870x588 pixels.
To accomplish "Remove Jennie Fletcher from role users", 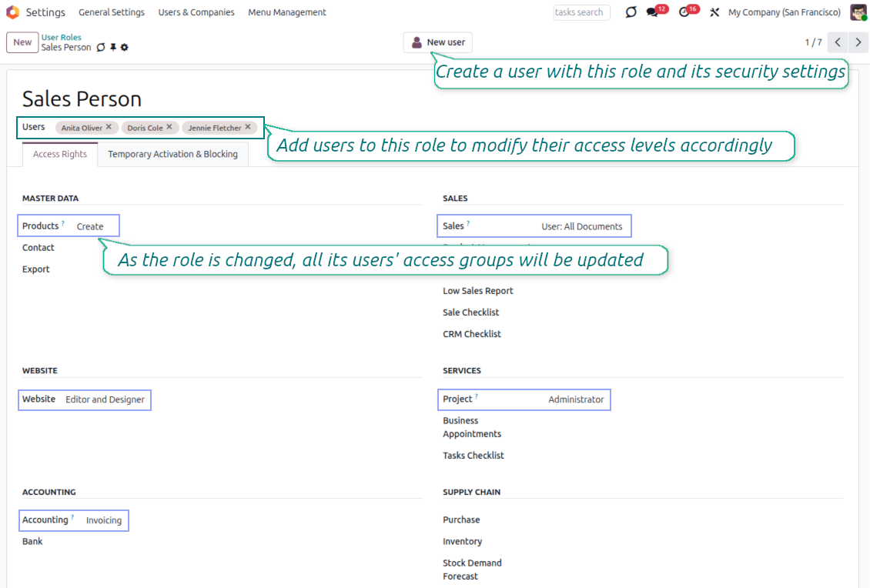I will pos(248,127).
